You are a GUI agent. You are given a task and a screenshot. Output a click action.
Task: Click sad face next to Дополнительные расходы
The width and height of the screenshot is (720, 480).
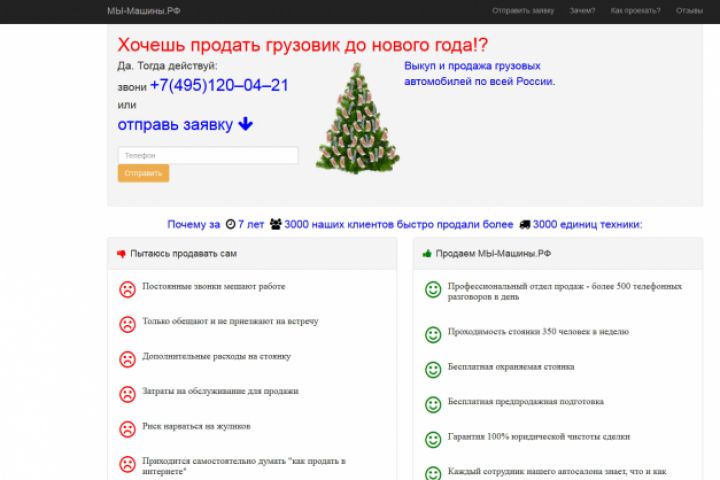(128, 359)
